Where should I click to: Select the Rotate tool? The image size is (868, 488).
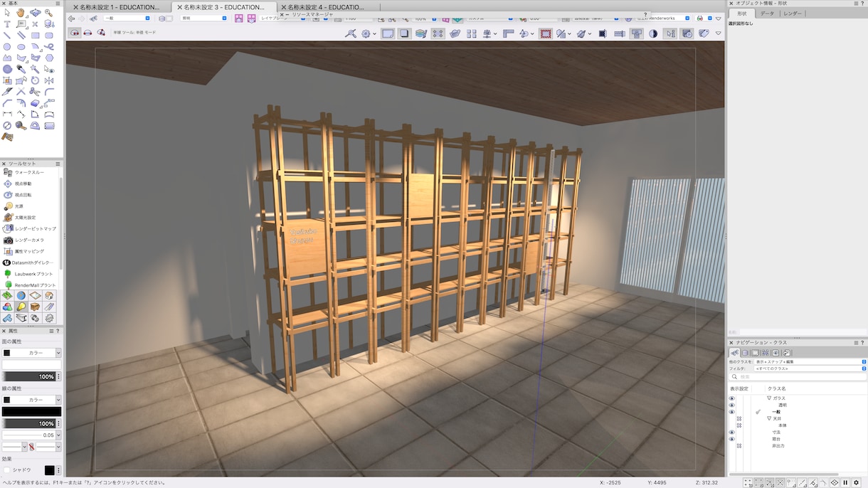pyautogui.click(x=35, y=80)
